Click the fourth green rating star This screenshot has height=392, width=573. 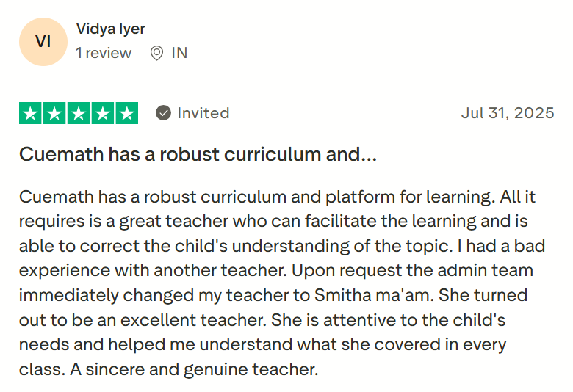point(103,113)
